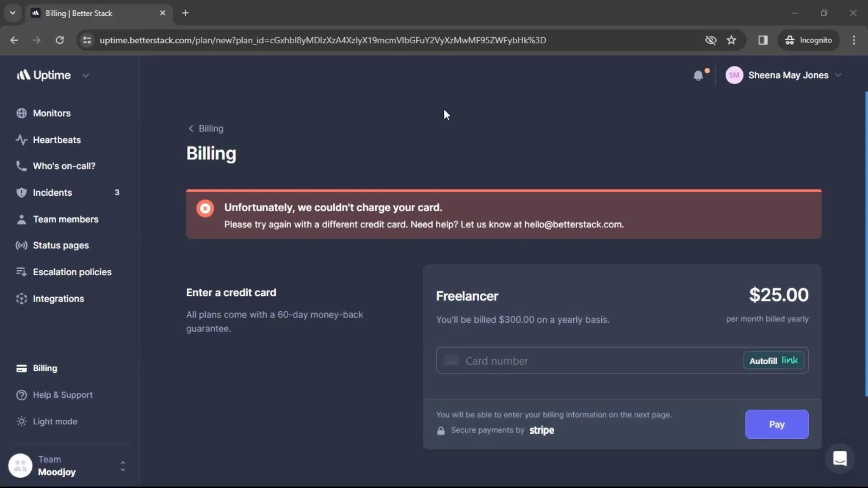Click the notification bell icon
The image size is (868, 488).
(x=698, y=75)
